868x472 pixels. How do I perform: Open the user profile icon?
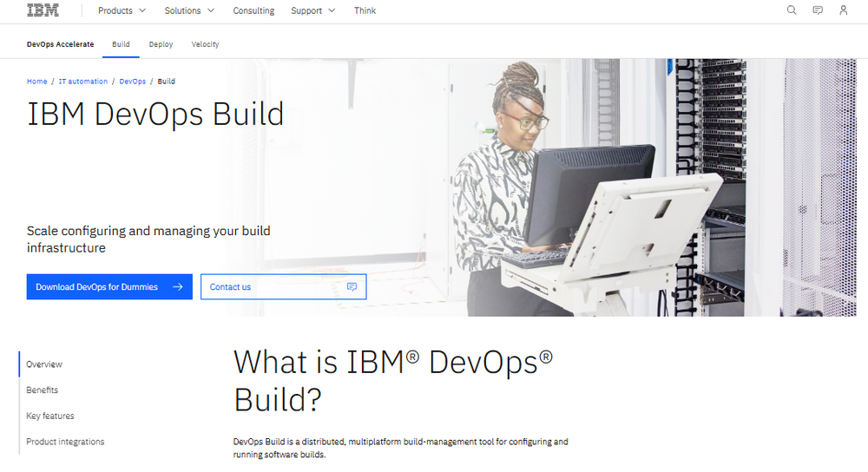click(x=843, y=10)
